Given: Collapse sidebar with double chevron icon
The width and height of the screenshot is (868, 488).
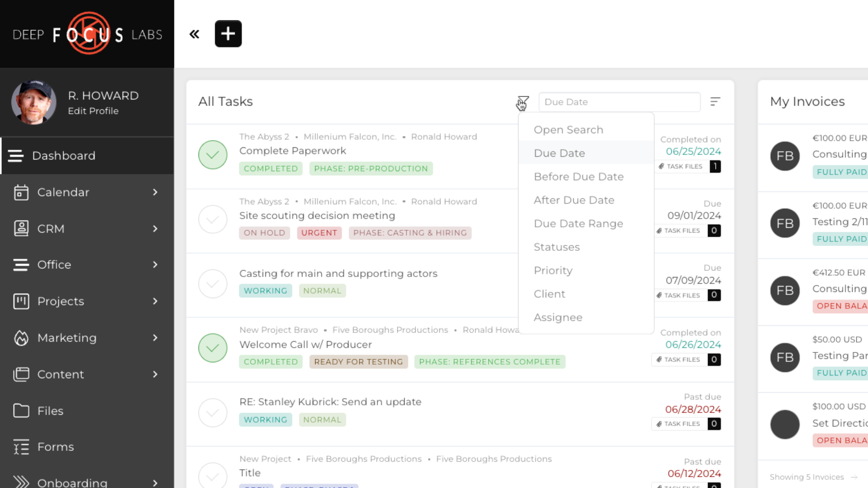Looking at the screenshot, I should [x=194, y=34].
